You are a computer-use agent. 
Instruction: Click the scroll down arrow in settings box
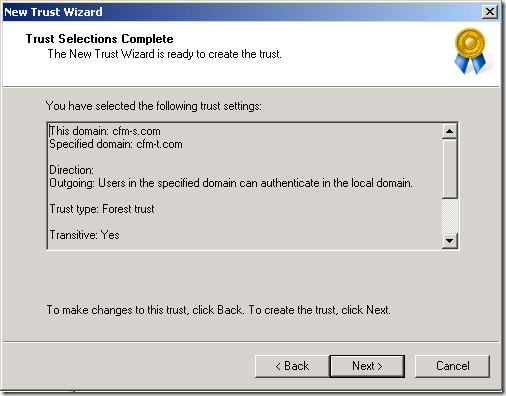coord(449,240)
